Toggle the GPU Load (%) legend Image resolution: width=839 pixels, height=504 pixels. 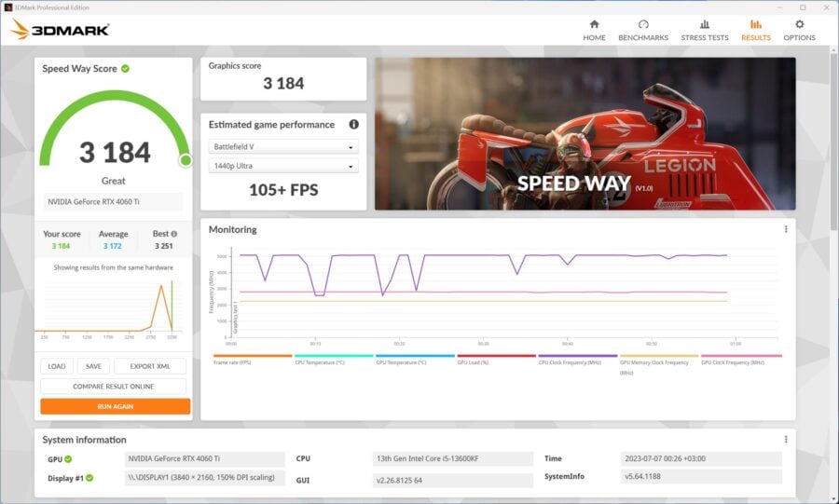coord(496,360)
